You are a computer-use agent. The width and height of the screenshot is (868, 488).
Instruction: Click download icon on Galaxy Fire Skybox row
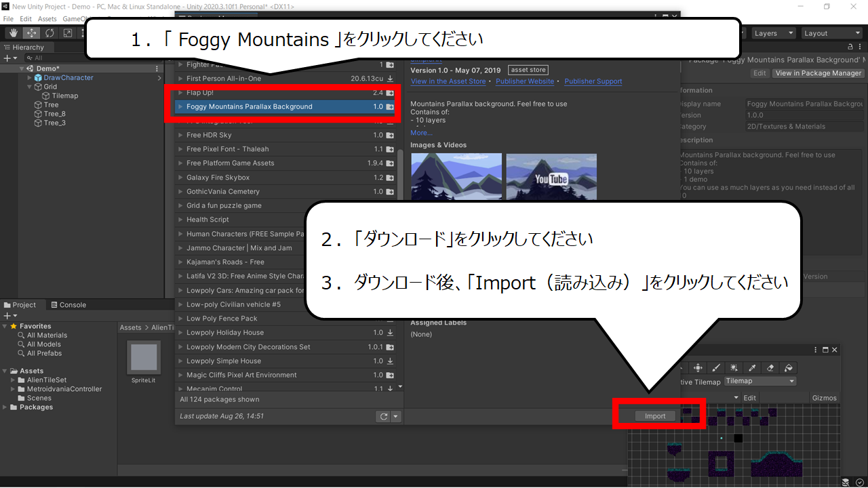click(x=390, y=178)
